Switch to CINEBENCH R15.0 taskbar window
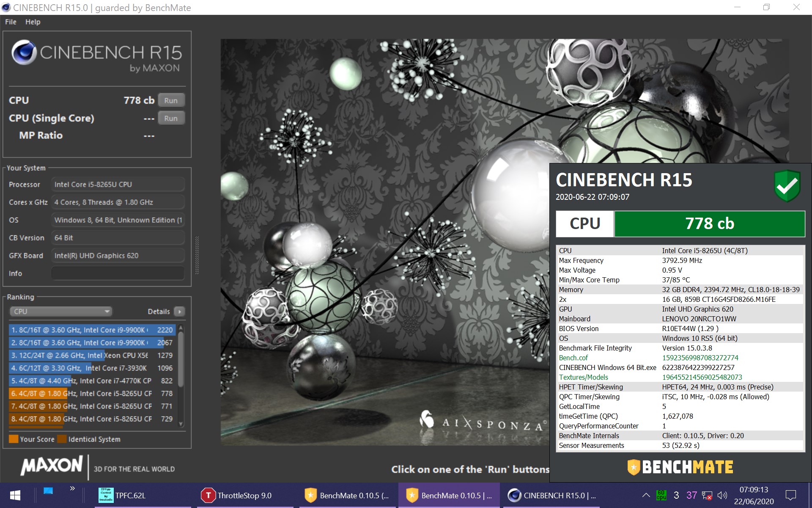 point(552,495)
